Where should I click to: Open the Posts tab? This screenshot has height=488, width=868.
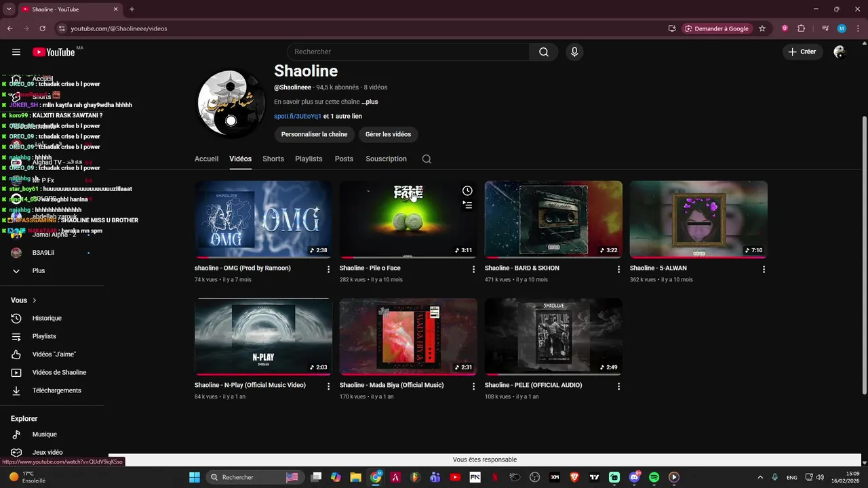pyautogui.click(x=344, y=159)
